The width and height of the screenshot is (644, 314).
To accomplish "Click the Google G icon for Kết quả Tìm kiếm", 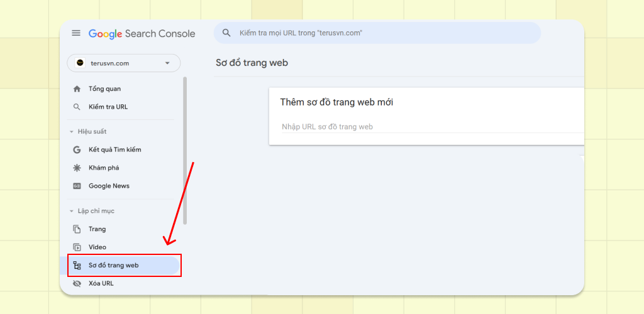I will point(77,149).
